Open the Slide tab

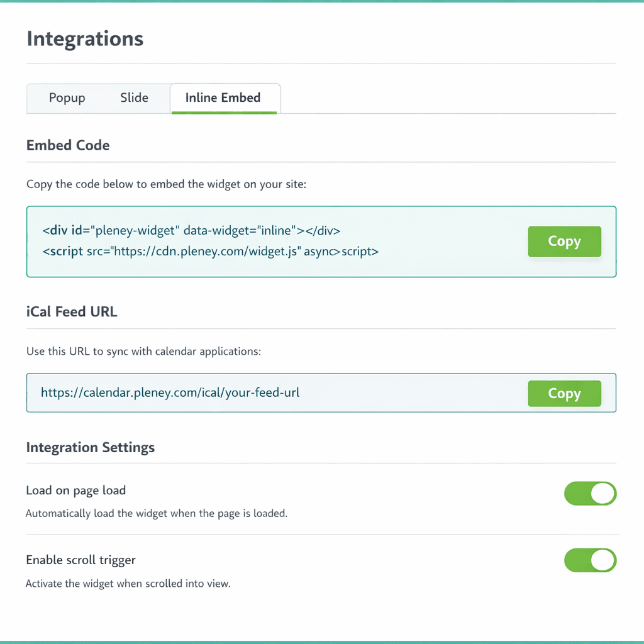(134, 98)
